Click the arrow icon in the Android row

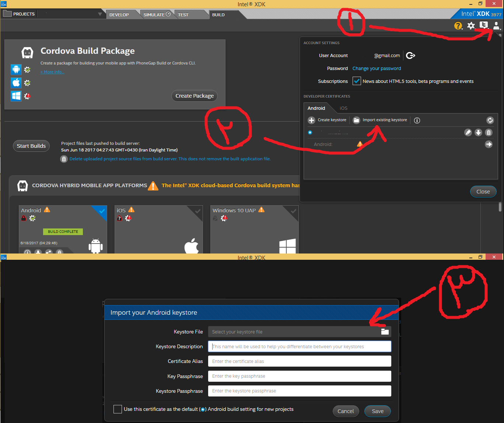(489, 144)
